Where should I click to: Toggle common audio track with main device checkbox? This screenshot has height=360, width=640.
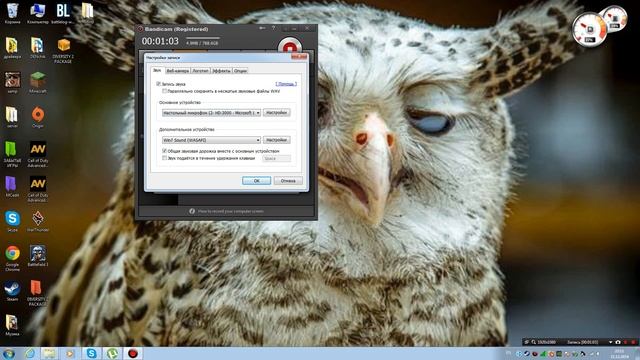click(x=164, y=151)
